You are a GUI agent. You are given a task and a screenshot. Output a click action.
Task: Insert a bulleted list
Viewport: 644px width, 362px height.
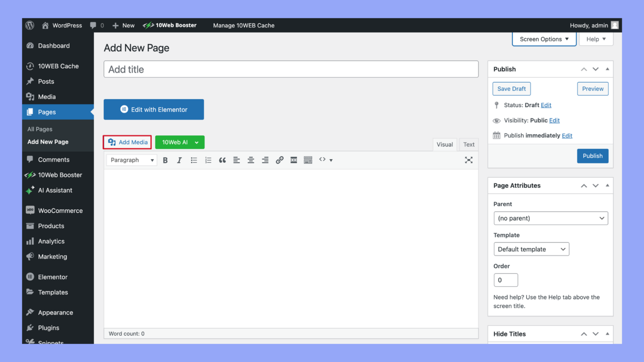[x=194, y=160]
